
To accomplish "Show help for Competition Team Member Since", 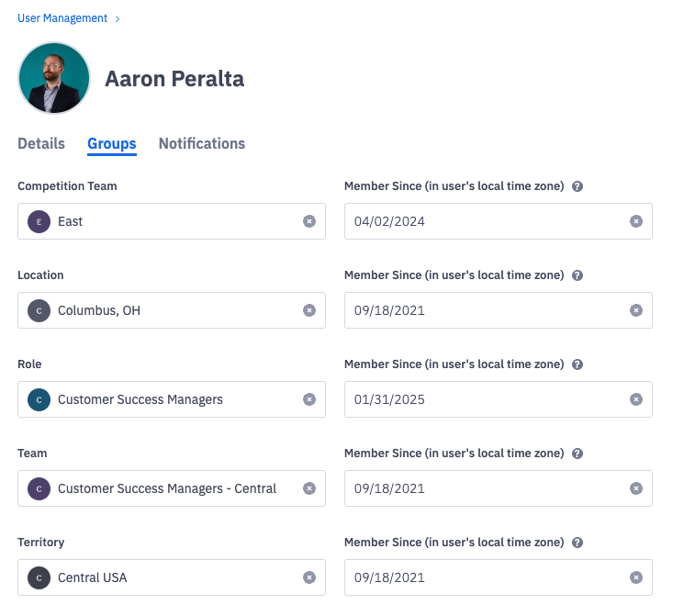I will [577, 186].
